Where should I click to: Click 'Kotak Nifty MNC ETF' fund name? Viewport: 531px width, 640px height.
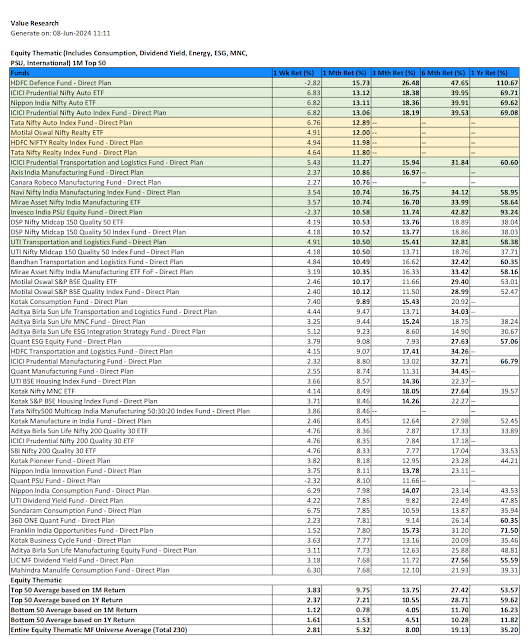coord(42,391)
